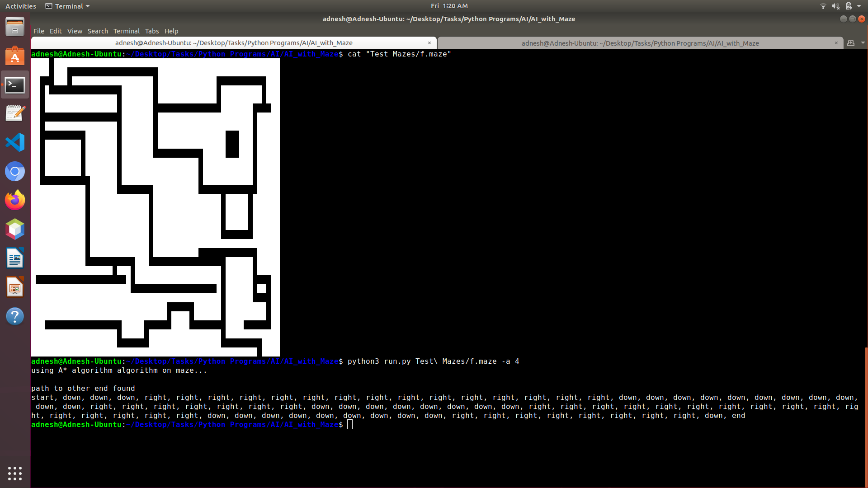Viewport: 868px width, 488px height.
Task: Open LibreOffice Writer dock icon
Action: coord(15,258)
